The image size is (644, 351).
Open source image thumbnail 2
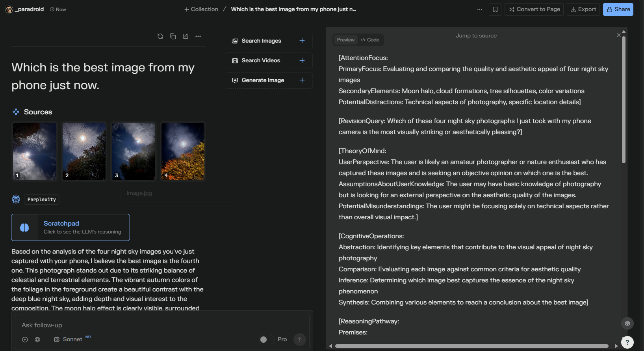pos(84,151)
